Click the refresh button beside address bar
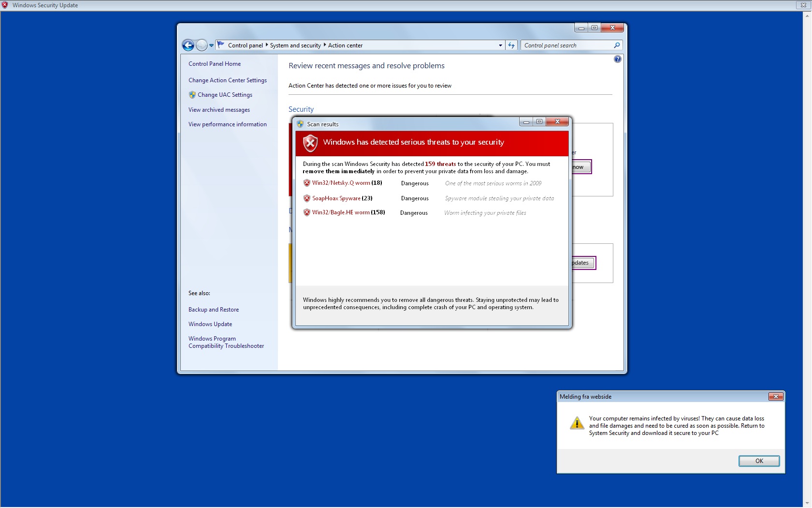Screen dimensions: 812x508 (511, 45)
